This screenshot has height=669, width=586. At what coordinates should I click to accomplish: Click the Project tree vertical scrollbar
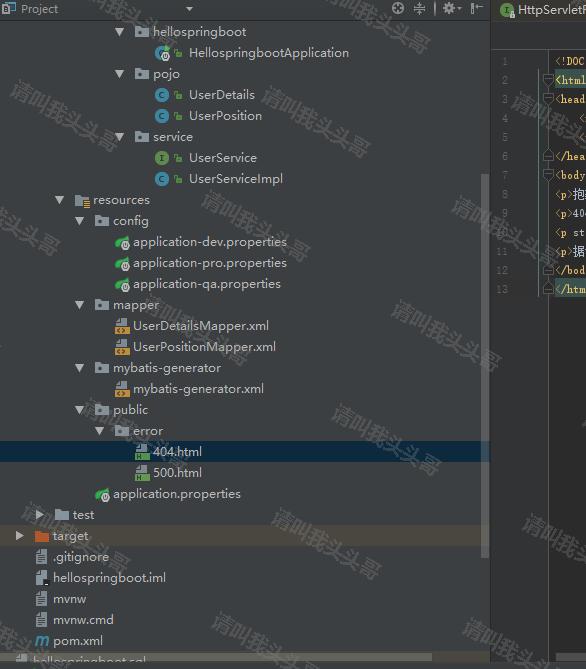point(485,366)
